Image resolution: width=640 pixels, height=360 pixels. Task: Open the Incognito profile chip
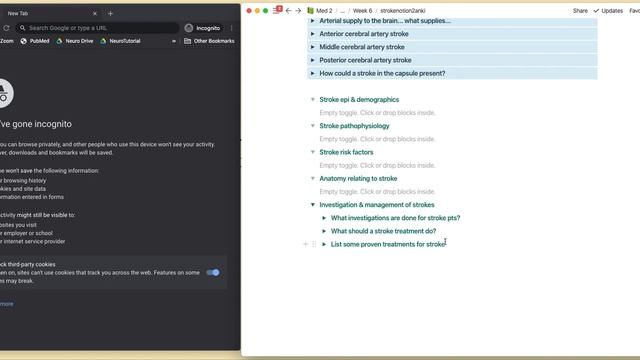point(203,28)
